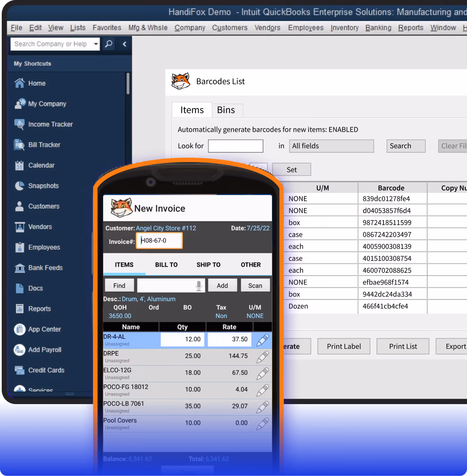Open the App Center icon
Viewport: 467px width, 476px height.
pos(19,330)
